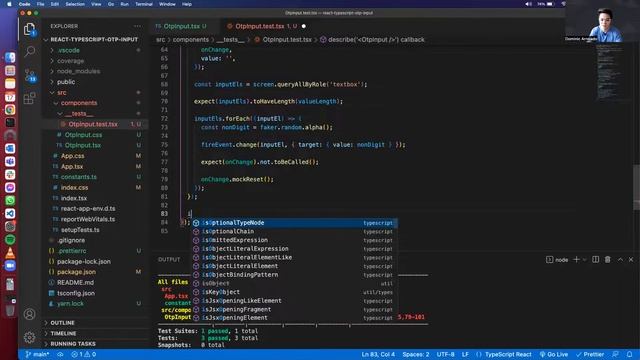Change indentation via Spaces: 2

[416, 354]
